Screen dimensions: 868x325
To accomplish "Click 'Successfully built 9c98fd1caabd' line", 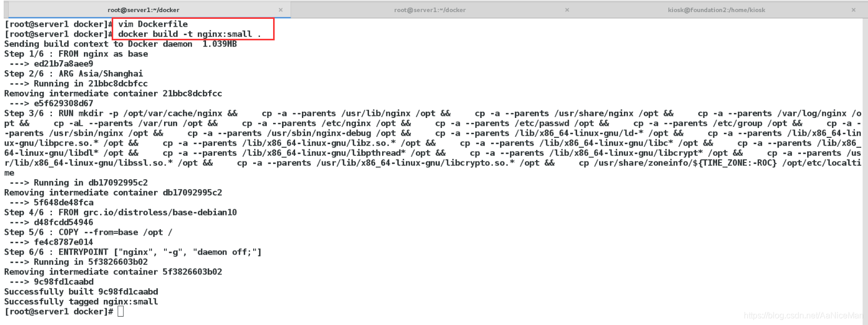I will pos(81,292).
